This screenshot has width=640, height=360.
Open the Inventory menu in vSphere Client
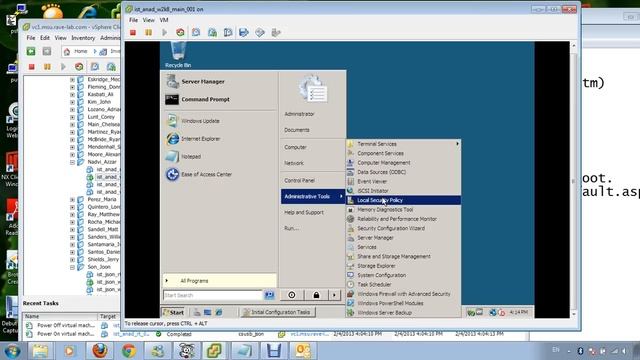[83, 38]
